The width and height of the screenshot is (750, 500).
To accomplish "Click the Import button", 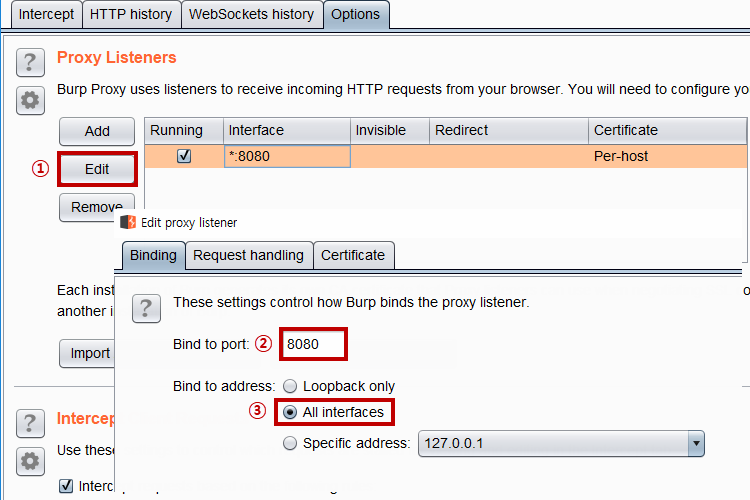I will click(x=88, y=353).
